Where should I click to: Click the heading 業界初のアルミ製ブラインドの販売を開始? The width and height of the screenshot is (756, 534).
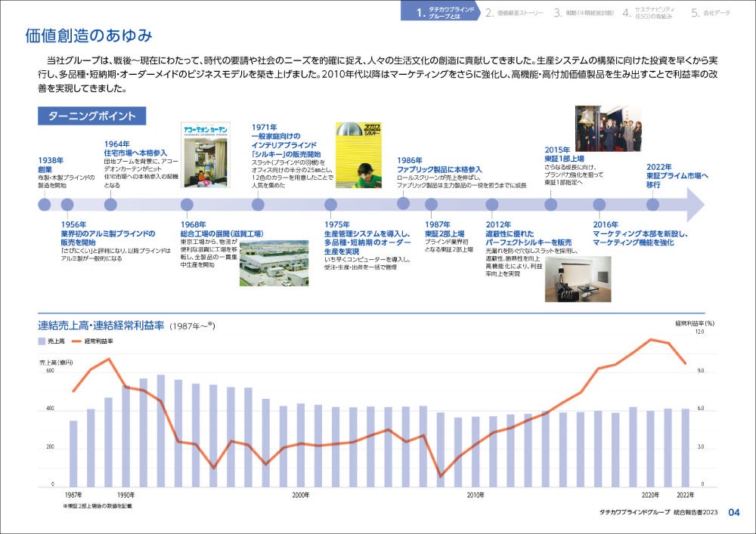(x=108, y=238)
